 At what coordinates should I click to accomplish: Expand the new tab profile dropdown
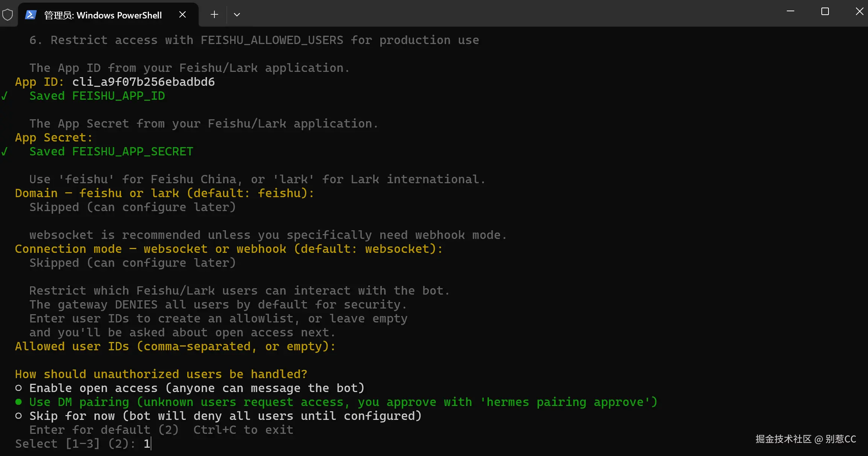(x=237, y=15)
